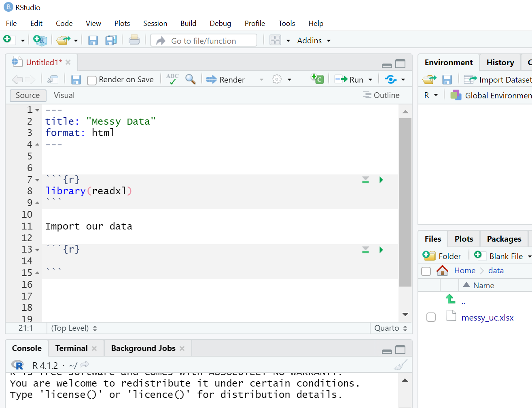The height and width of the screenshot is (408, 532).
Task: Toggle the select-all files checkbox
Action: (x=426, y=271)
